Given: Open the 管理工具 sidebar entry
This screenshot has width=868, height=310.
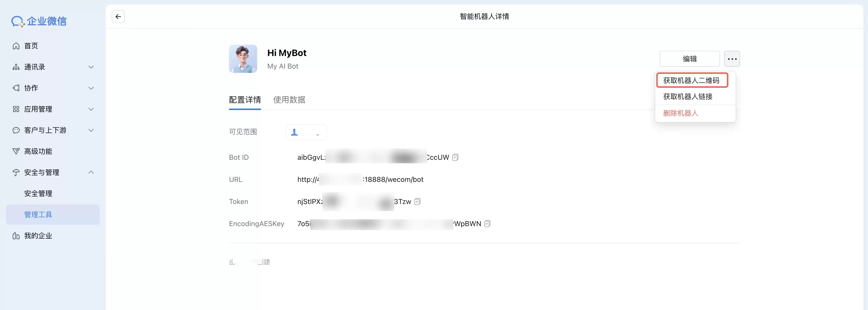Looking at the screenshot, I should [x=38, y=214].
